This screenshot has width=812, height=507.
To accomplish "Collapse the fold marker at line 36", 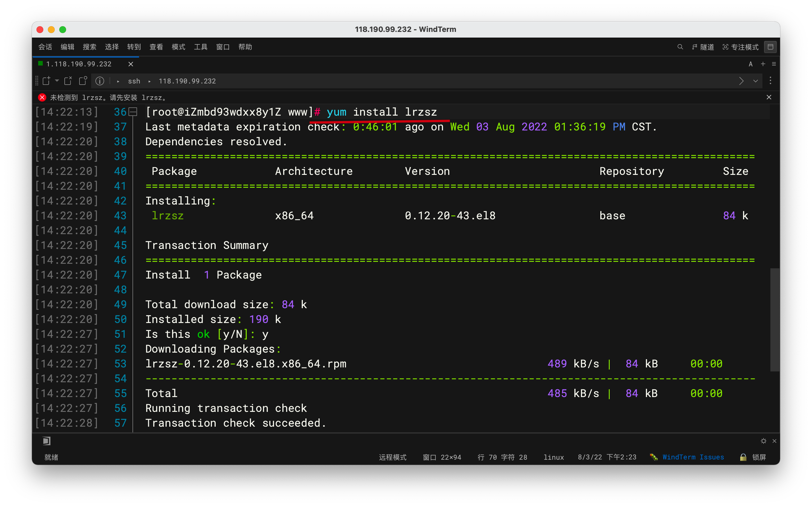I will pyautogui.click(x=133, y=112).
